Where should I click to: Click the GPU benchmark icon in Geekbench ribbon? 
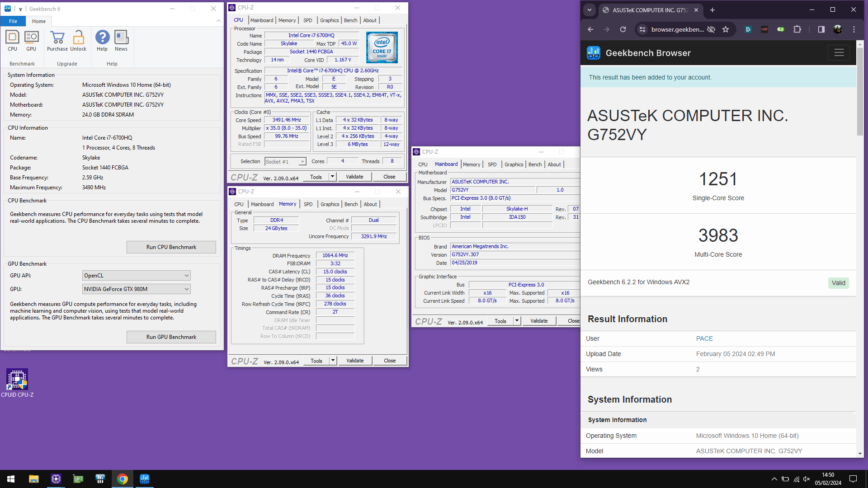coord(31,41)
